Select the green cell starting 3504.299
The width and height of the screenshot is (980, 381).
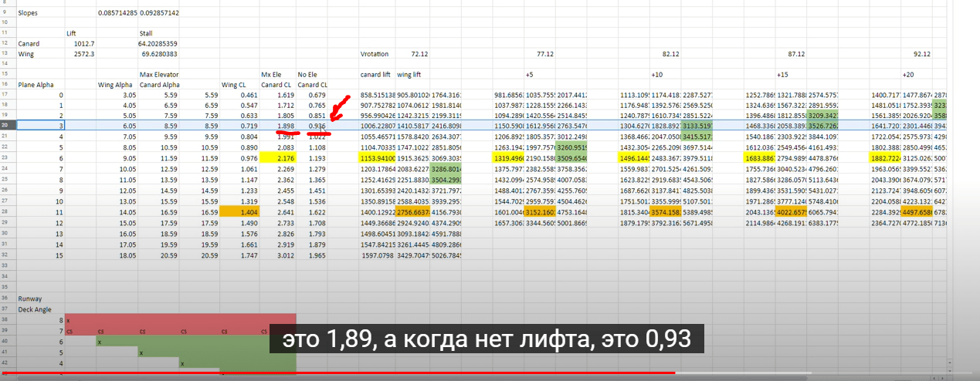[x=446, y=179]
